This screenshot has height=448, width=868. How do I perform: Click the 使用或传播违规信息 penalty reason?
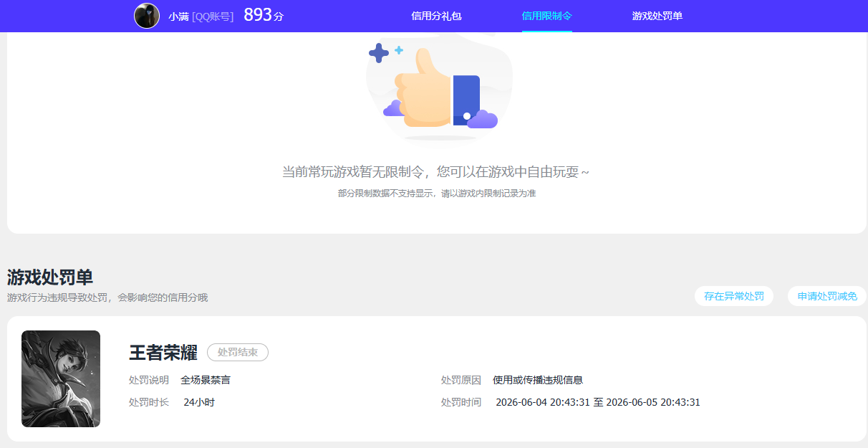pos(538,380)
